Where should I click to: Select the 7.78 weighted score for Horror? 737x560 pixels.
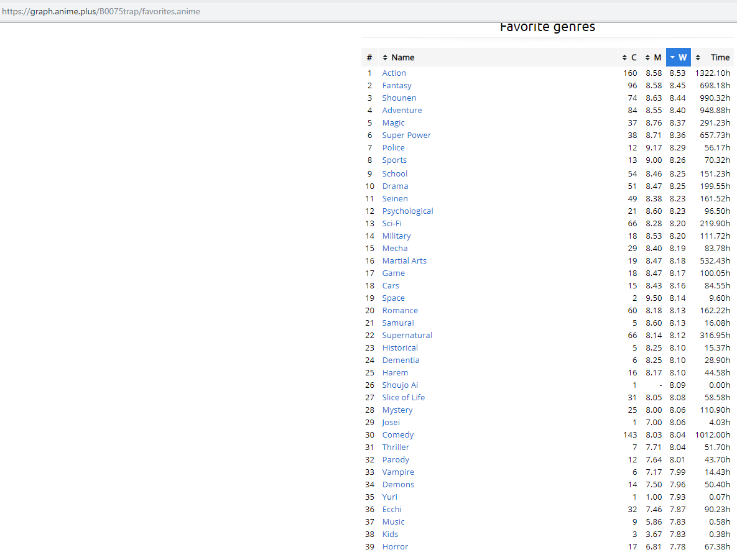pos(677,547)
